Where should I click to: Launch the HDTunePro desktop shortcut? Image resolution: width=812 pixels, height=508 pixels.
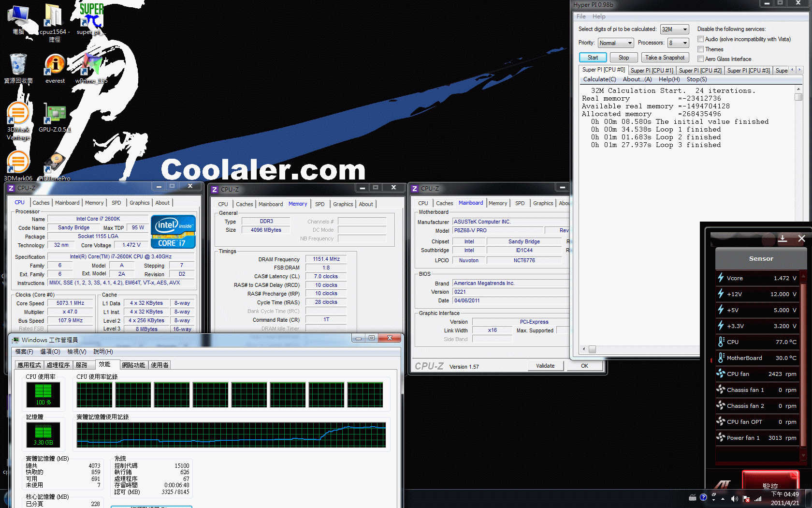coord(55,166)
